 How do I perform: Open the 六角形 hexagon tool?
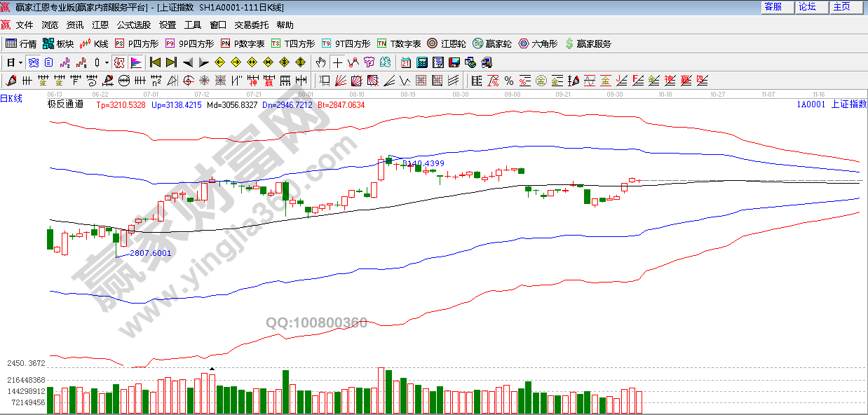[538, 43]
